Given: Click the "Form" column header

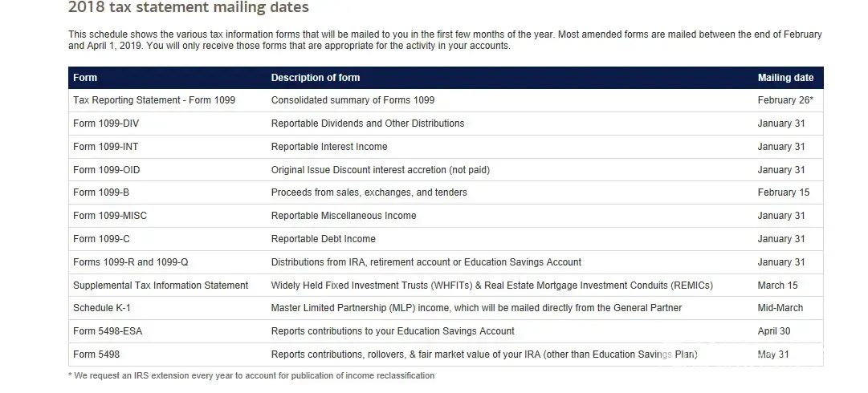Looking at the screenshot, I should pos(85,78).
